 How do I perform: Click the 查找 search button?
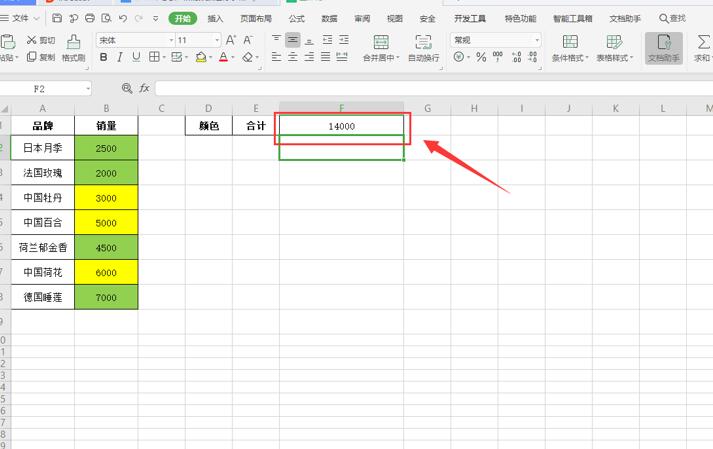click(672, 18)
